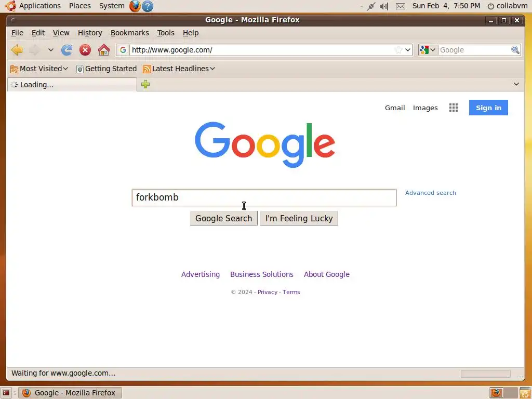
Task: Click the Google favicon in the address bar
Action: [x=123, y=50]
